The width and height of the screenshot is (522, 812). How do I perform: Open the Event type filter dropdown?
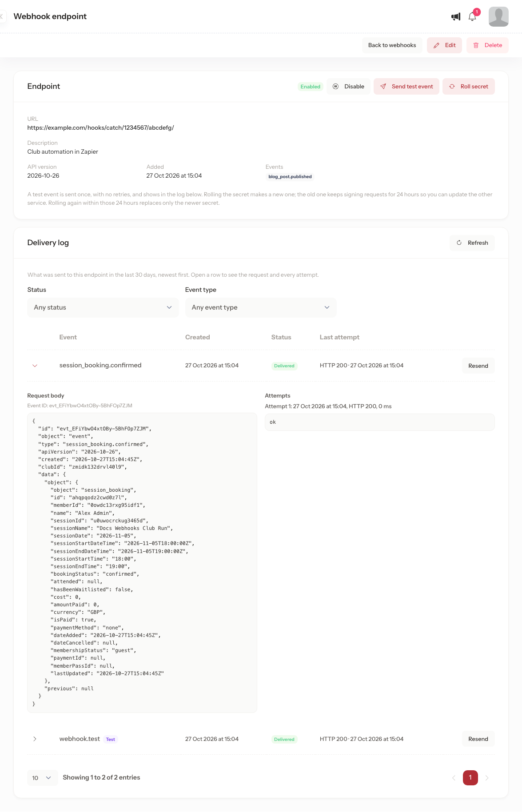tap(261, 307)
